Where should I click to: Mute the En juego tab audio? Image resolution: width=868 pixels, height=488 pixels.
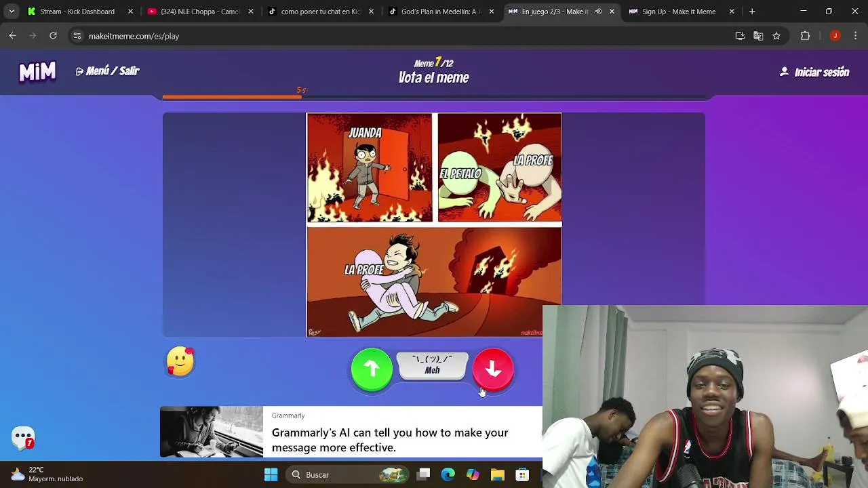coord(598,12)
